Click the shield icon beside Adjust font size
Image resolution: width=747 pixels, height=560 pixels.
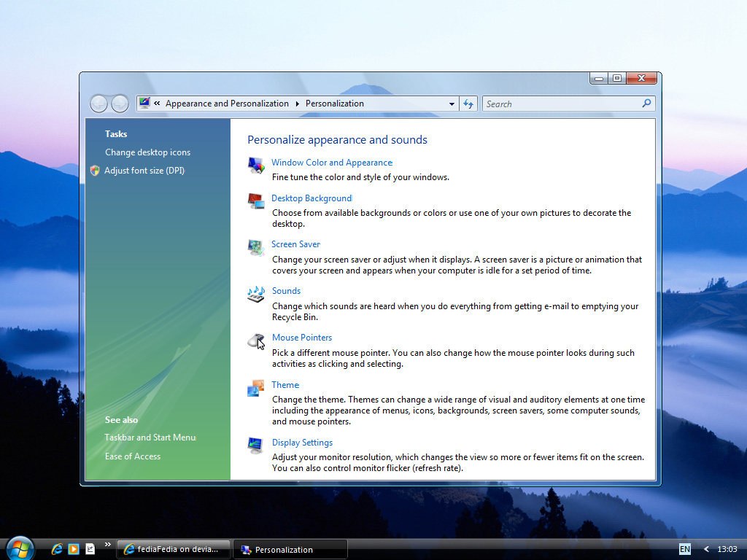95,171
